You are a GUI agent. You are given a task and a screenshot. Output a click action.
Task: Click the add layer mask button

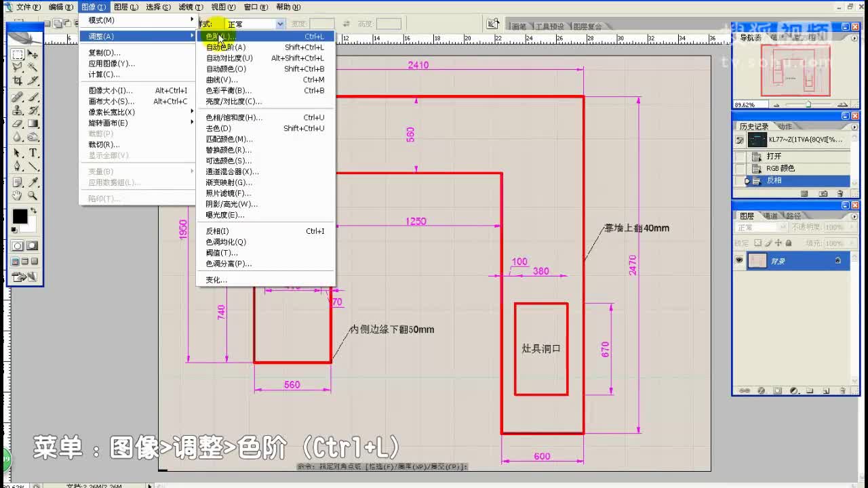[x=778, y=390]
